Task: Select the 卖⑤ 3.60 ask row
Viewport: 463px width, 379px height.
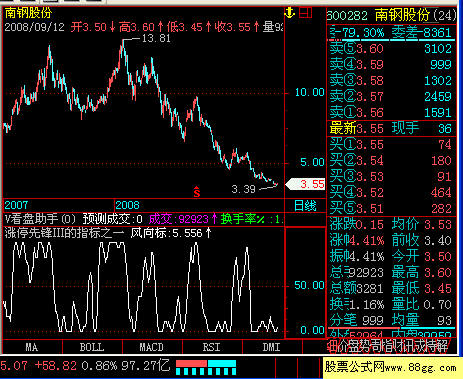Action: point(391,49)
